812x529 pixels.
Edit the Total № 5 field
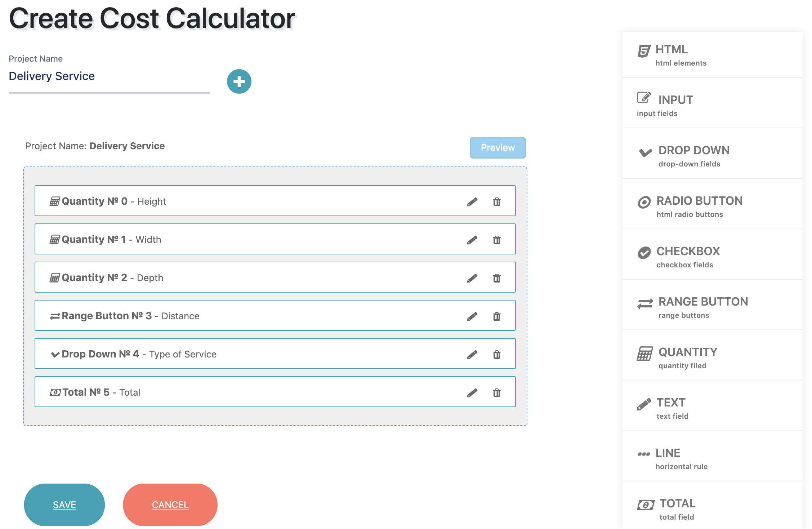coord(472,393)
